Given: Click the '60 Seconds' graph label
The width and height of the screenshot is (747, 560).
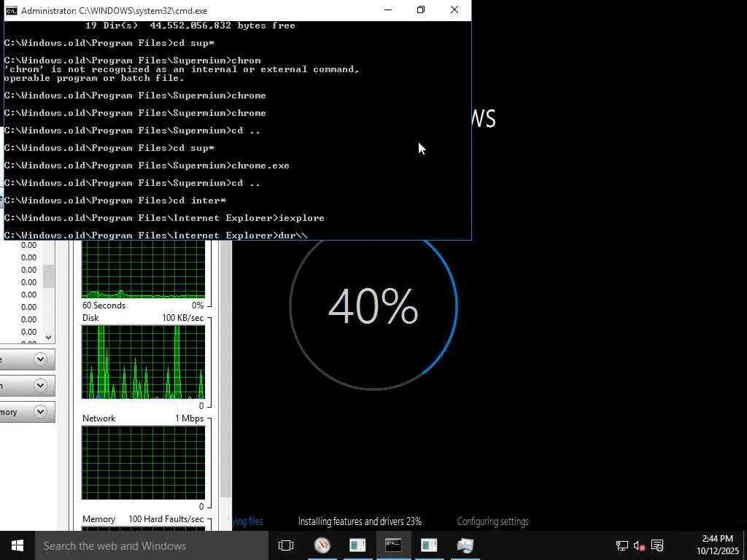Looking at the screenshot, I should [104, 306].
